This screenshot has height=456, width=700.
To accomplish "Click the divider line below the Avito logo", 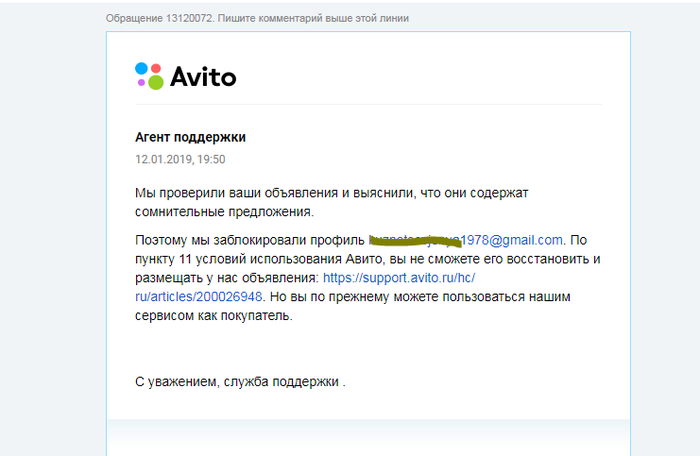I will point(368,104).
